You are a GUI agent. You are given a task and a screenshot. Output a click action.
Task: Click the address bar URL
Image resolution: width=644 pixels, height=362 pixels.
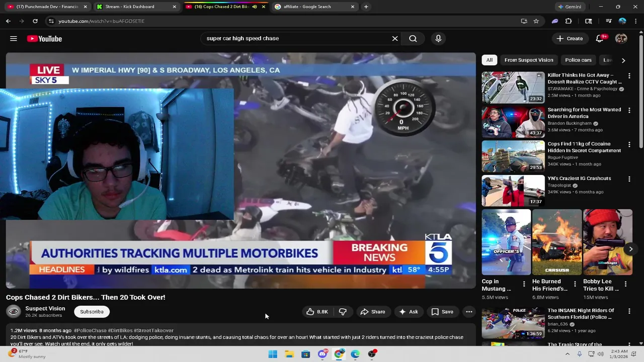(x=101, y=21)
